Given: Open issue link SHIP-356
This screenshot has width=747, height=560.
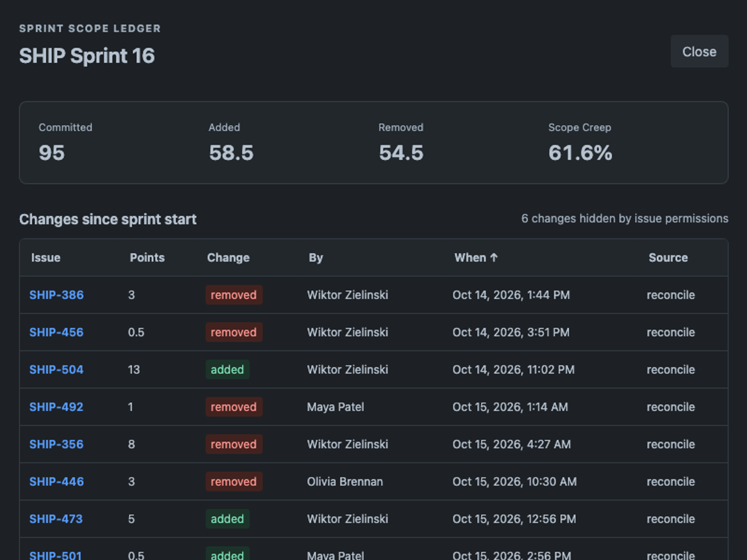Looking at the screenshot, I should click(57, 444).
